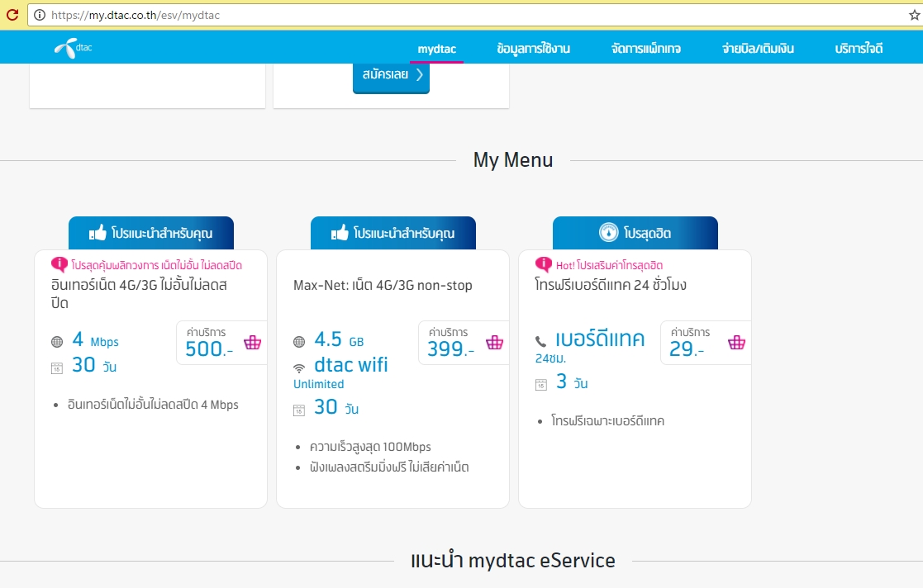Click the 4.5 GB value
923x588 pixels.
pos(339,339)
